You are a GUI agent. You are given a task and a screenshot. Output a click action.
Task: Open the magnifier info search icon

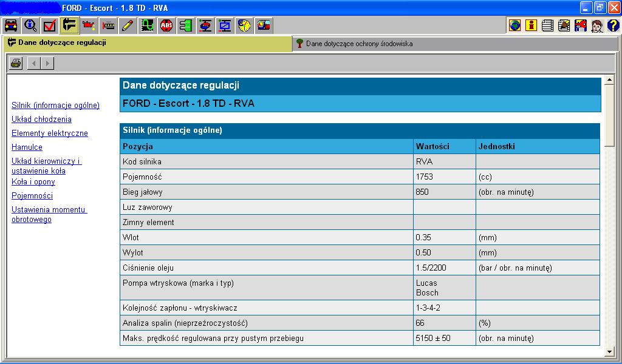30,25
